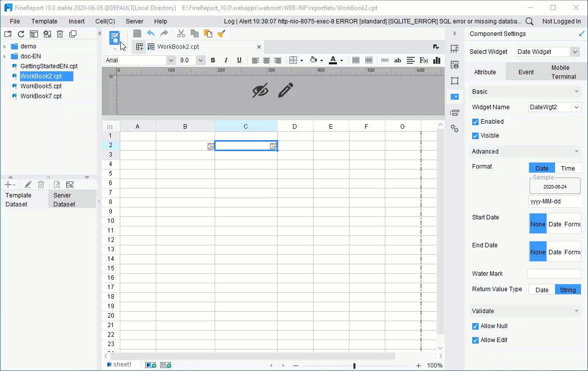Align cell text to the left
Image resolution: width=588 pixels, height=371 pixels.
pyautogui.click(x=255, y=60)
